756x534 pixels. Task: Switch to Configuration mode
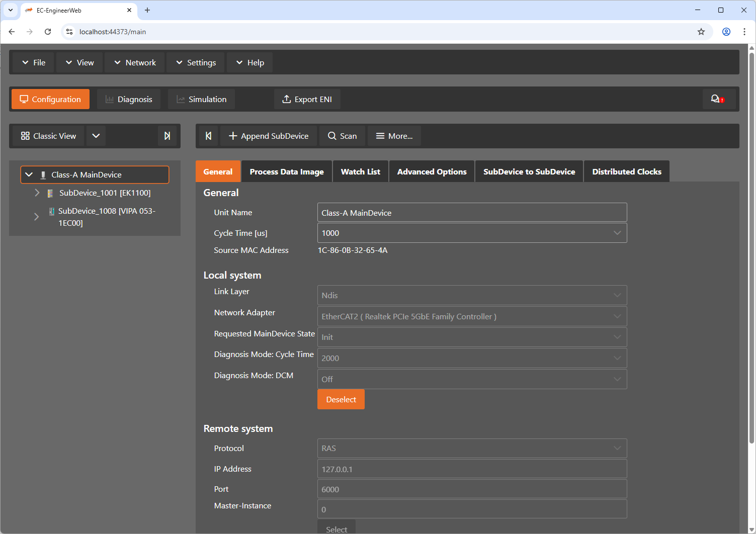(50, 99)
